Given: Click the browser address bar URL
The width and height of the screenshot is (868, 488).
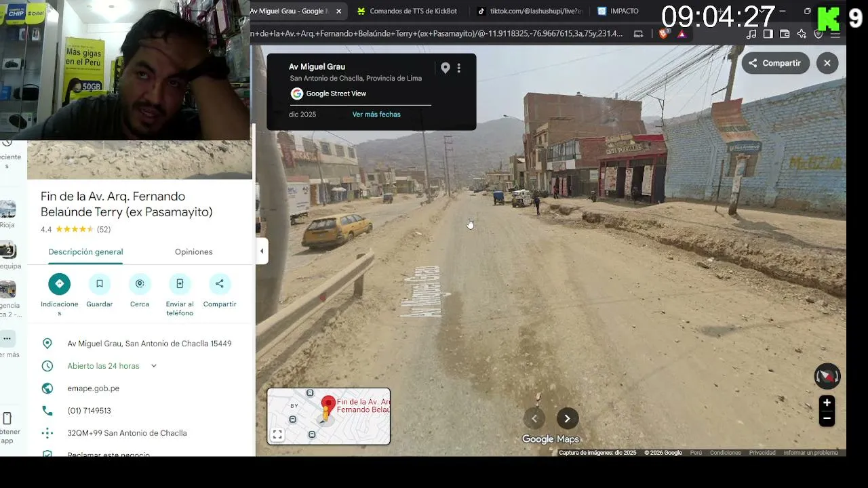Looking at the screenshot, I should coord(437,33).
